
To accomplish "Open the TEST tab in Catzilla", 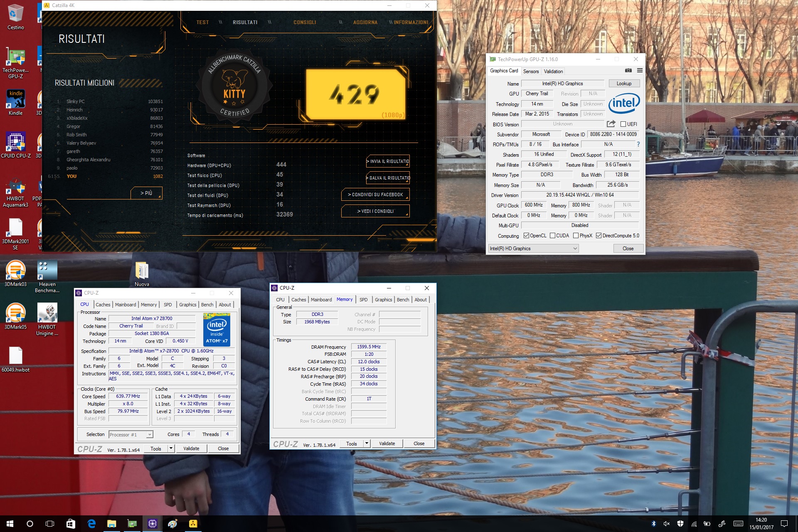I will point(202,22).
